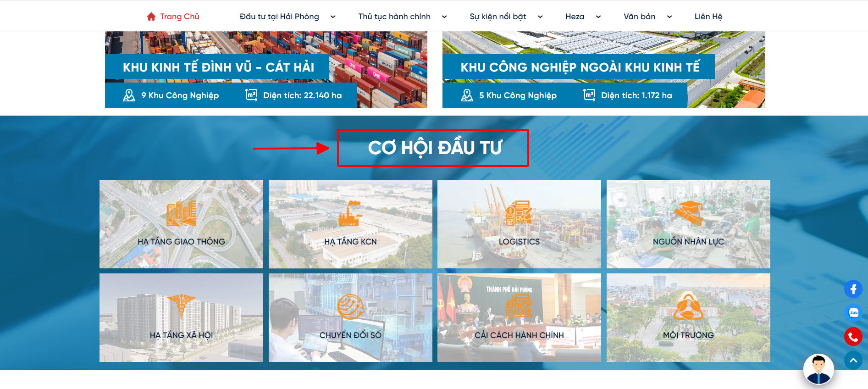Click the recycle icon for Môi Trường
Viewport: 868px width, 389px height.
pyautogui.click(x=688, y=307)
